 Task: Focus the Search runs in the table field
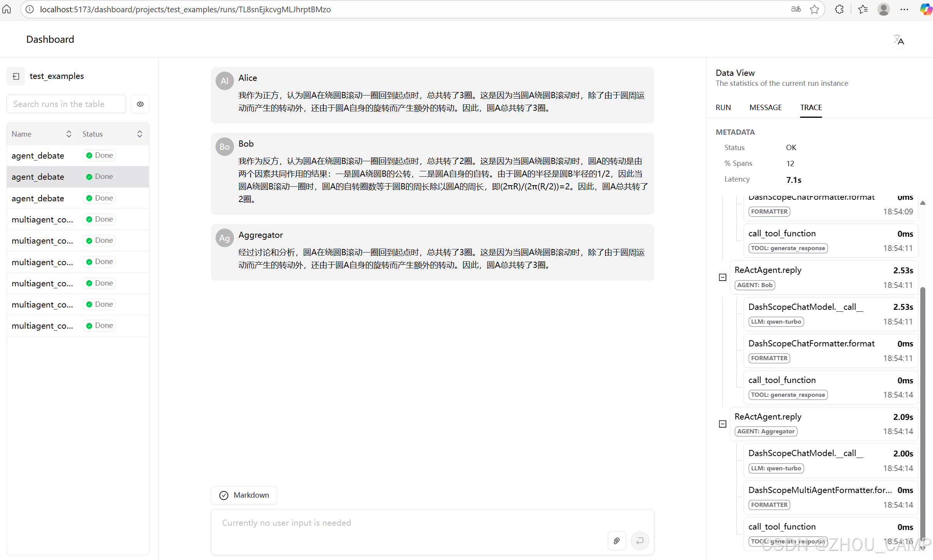[x=66, y=104]
